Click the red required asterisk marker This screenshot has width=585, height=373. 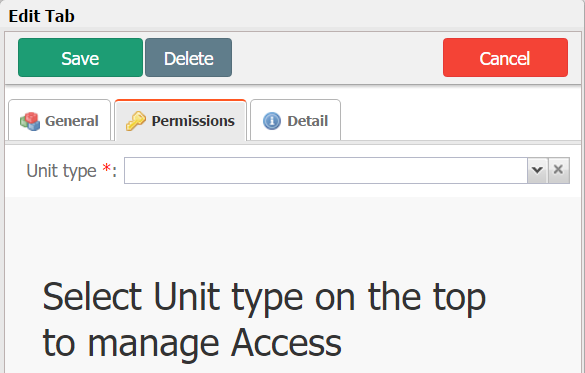pyautogui.click(x=107, y=168)
